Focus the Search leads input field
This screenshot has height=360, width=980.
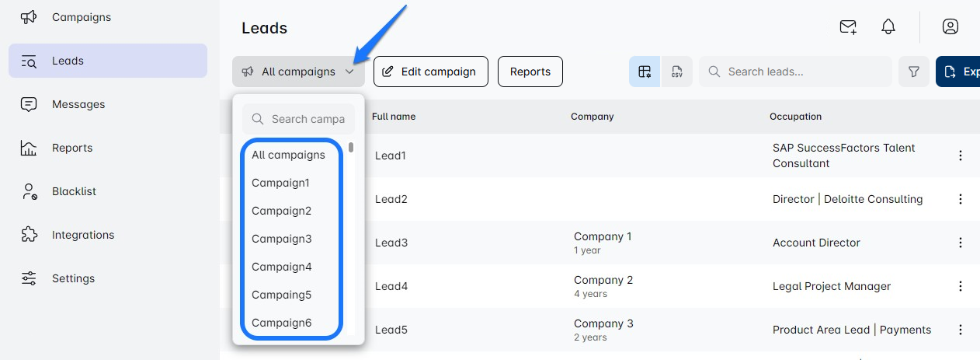click(x=804, y=72)
